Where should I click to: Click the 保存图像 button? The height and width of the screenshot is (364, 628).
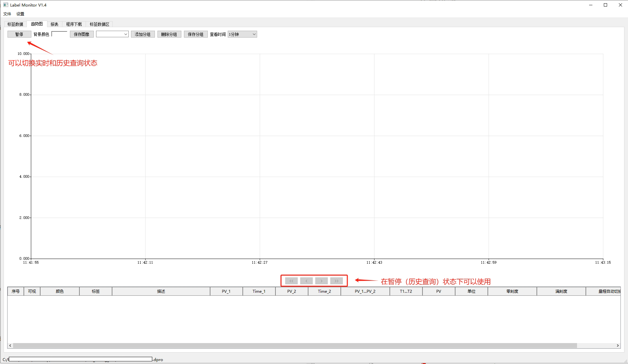pyautogui.click(x=82, y=34)
